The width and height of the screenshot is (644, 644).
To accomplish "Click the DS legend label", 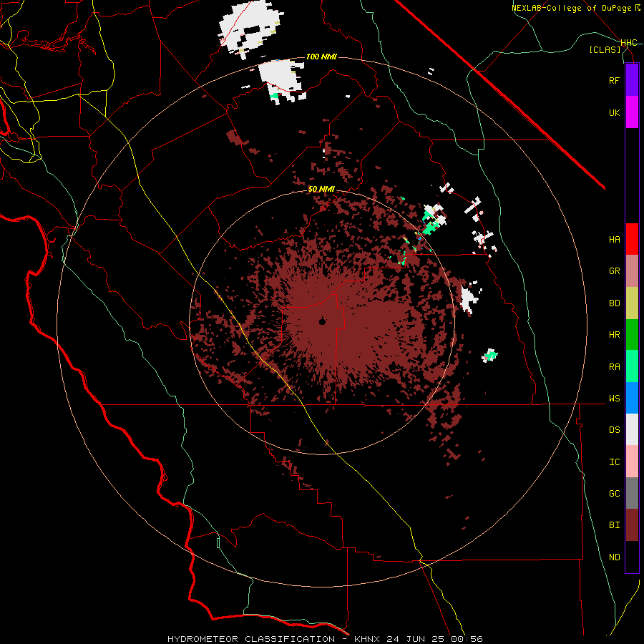I will 614,429.
